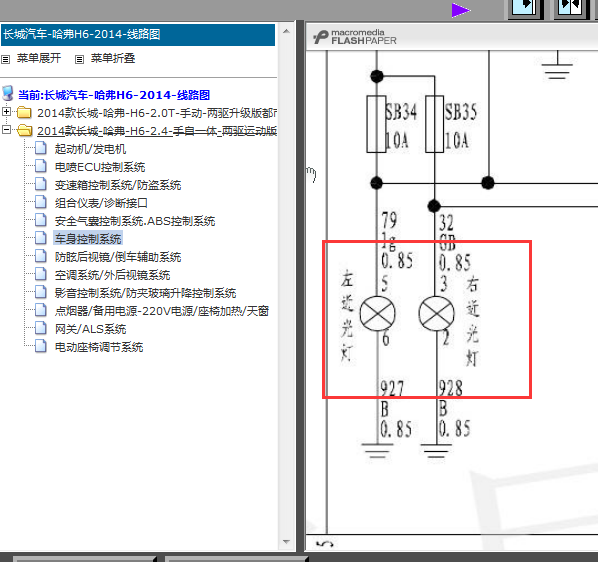
Task: Click the page icon beside 电动座椅调节系统
Action: (x=41, y=347)
